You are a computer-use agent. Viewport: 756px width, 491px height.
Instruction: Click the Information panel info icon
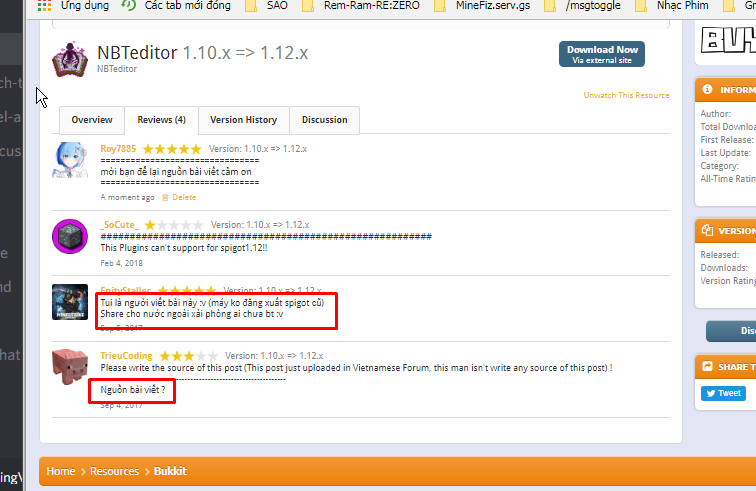click(707, 89)
